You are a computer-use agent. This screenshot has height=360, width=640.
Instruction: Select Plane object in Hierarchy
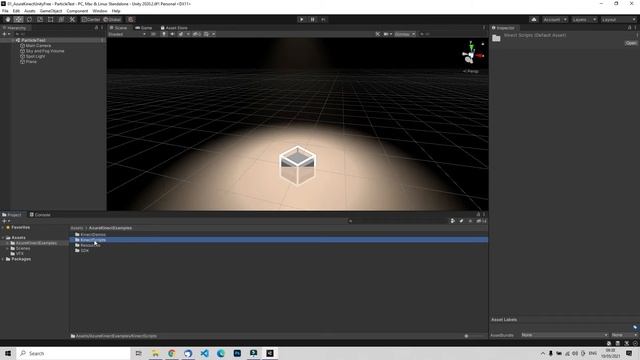[31, 62]
